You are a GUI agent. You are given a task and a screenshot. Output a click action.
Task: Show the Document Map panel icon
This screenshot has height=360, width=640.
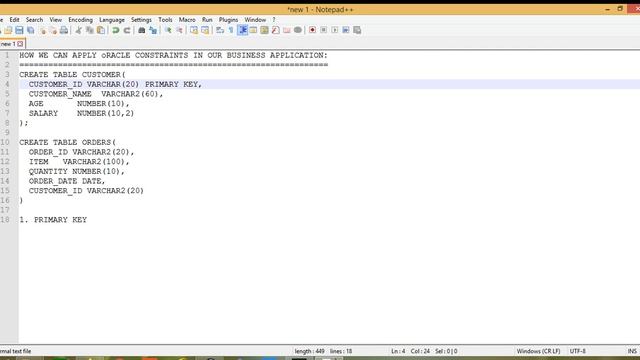[x=264, y=30]
